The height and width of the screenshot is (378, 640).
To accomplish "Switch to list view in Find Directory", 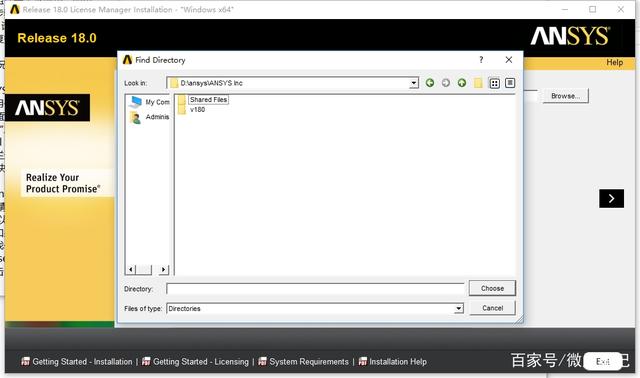I will 494,83.
